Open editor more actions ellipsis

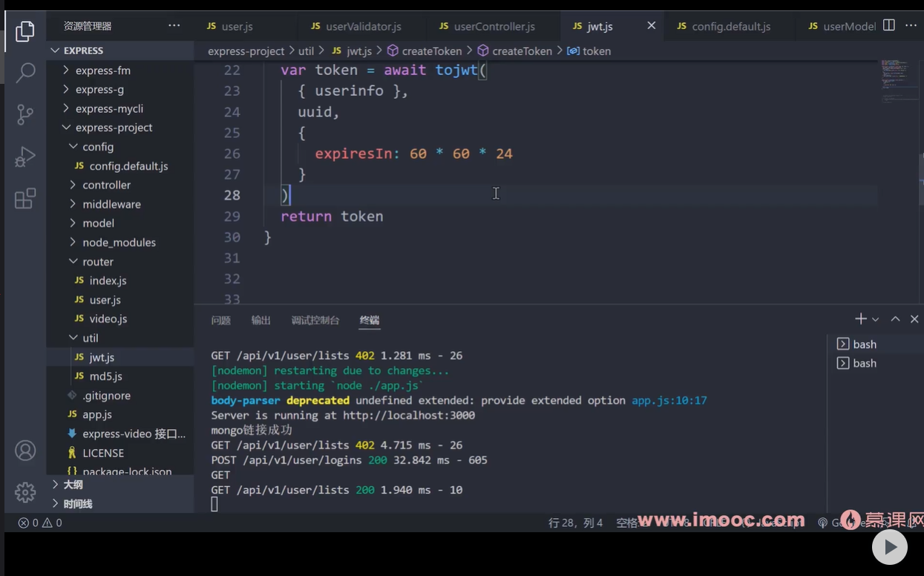pos(911,26)
